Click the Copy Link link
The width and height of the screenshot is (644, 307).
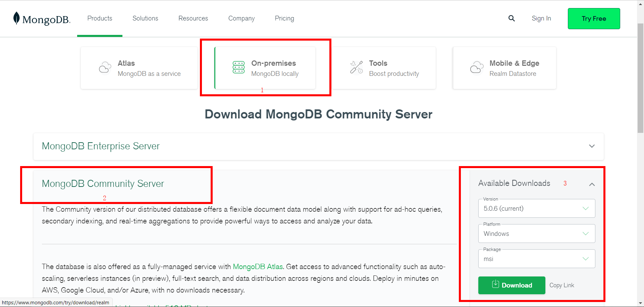(x=562, y=285)
